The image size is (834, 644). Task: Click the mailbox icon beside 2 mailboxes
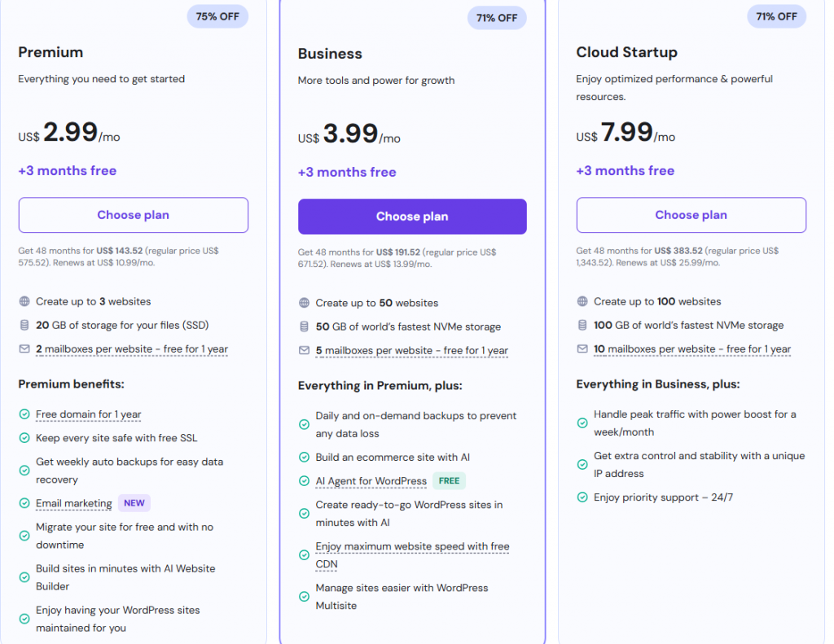point(24,349)
